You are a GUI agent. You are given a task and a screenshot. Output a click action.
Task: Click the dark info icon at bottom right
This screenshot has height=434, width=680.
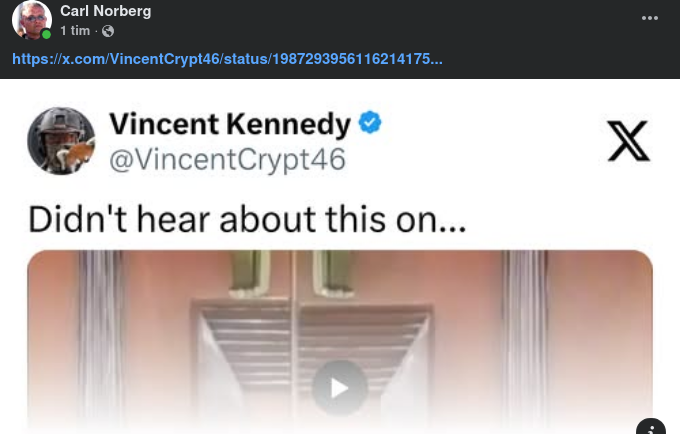click(x=651, y=427)
